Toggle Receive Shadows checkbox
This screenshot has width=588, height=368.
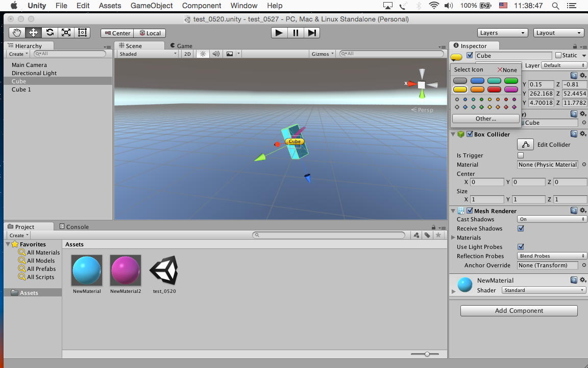(521, 228)
